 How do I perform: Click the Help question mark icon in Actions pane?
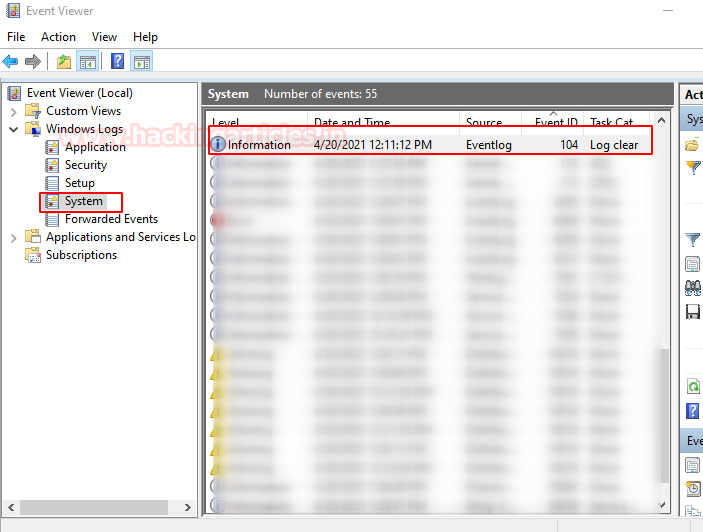coord(693,411)
